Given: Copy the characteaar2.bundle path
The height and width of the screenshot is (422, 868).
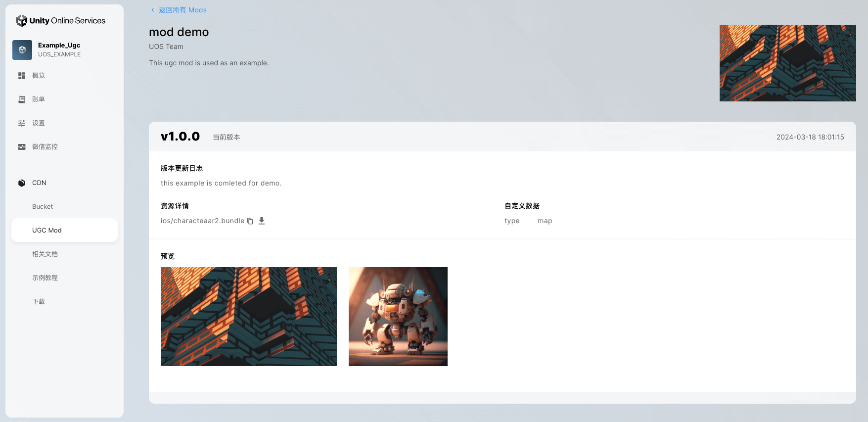Looking at the screenshot, I should pyautogui.click(x=250, y=221).
